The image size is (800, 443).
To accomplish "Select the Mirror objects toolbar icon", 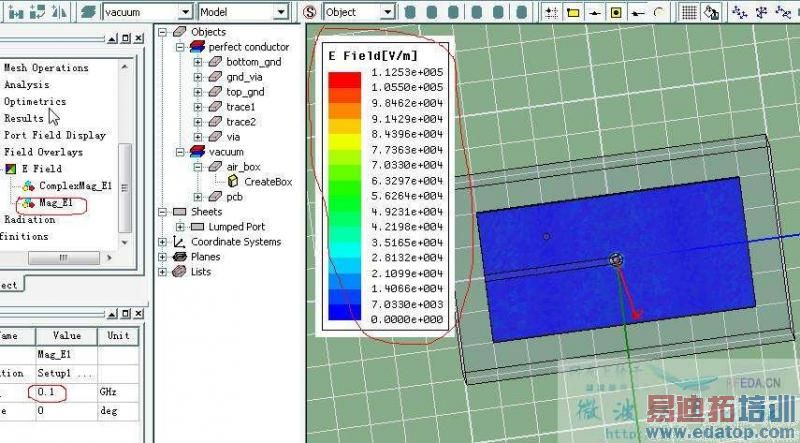I will (59, 12).
